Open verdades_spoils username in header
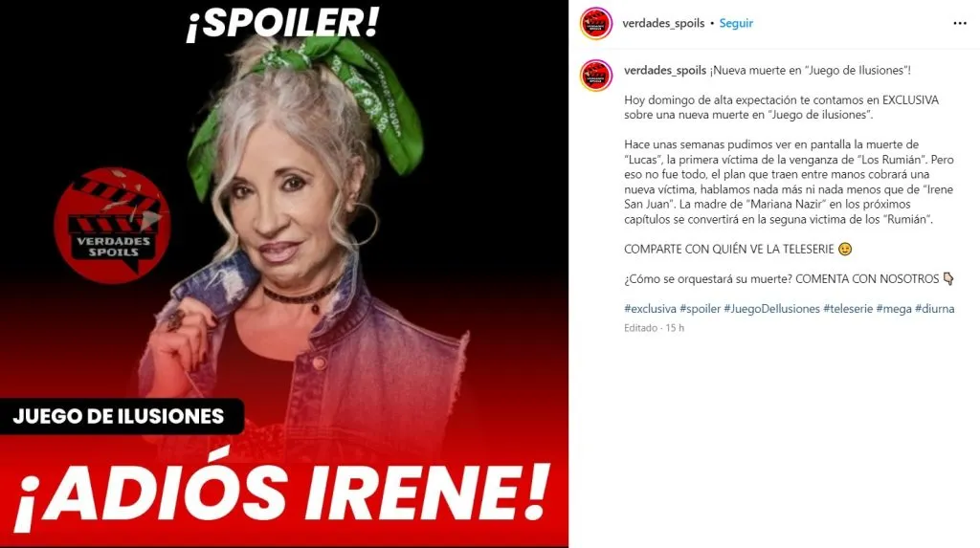 663,23
